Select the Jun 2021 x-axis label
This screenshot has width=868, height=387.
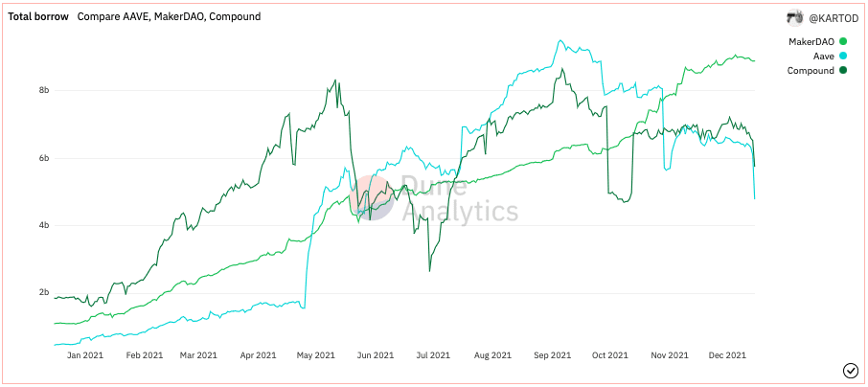click(x=375, y=355)
